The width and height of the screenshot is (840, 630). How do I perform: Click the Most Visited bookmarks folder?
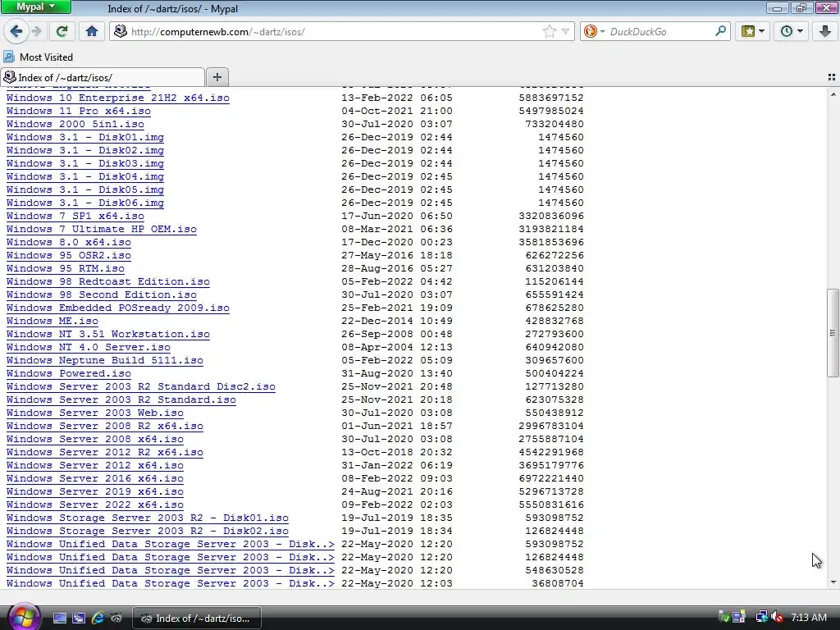point(39,57)
